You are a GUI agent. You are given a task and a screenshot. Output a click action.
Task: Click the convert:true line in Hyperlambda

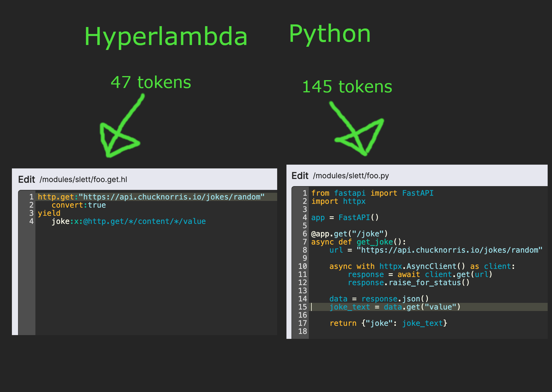(x=79, y=205)
